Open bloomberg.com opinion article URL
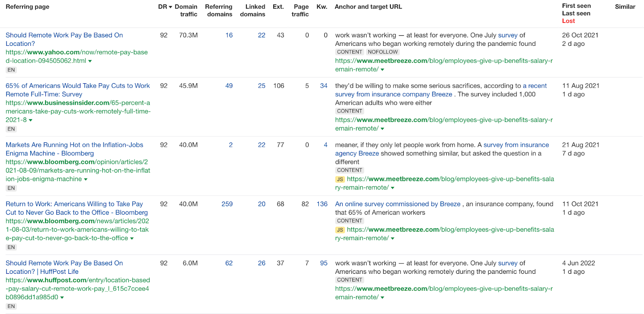The height and width of the screenshot is (314, 644). tap(78, 170)
